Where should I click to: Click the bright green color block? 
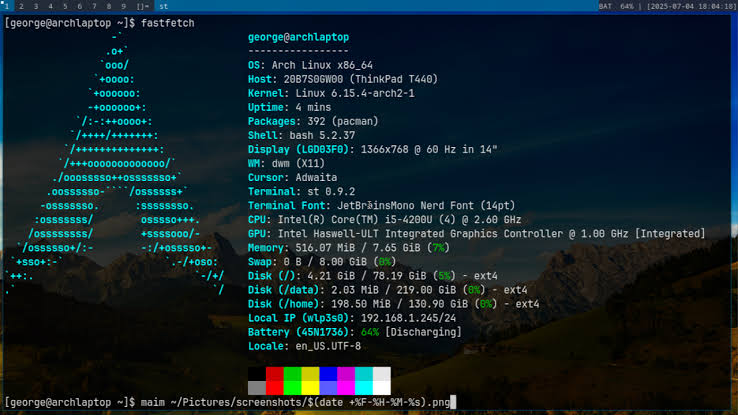(293, 388)
